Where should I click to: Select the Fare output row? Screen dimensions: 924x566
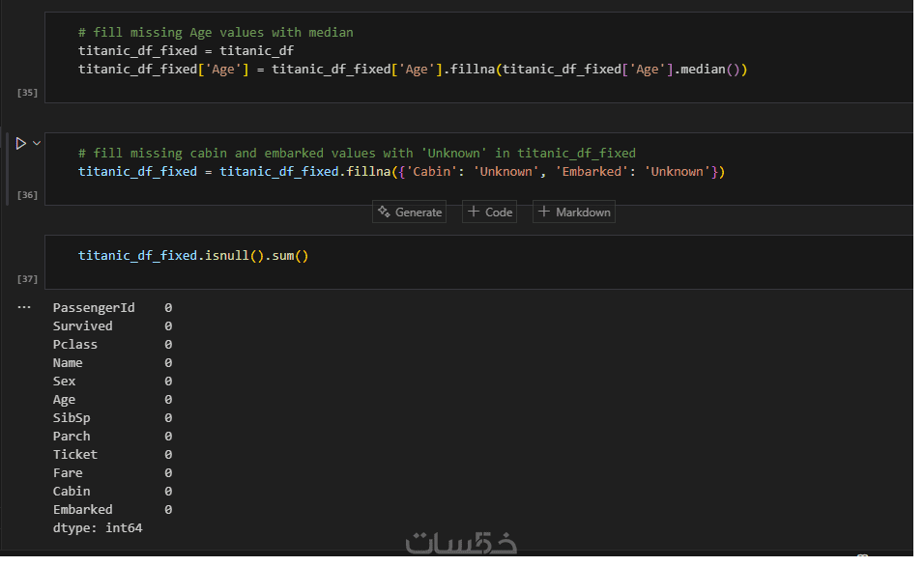click(112, 473)
